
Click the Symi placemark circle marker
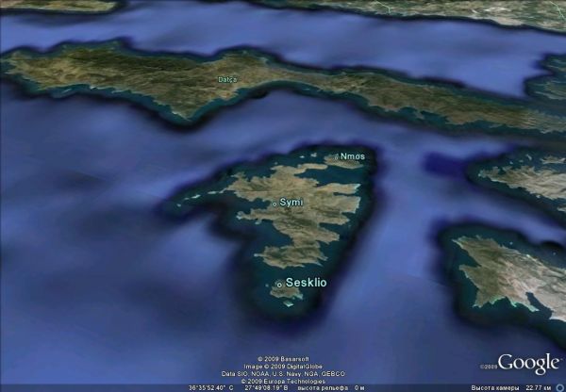[x=275, y=204]
